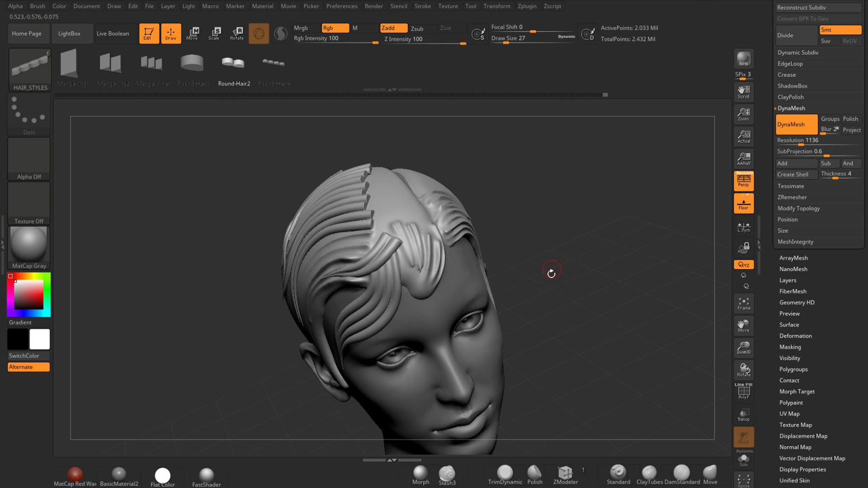The height and width of the screenshot is (488, 868).
Task: Click the LightBox button
Action: point(69,33)
